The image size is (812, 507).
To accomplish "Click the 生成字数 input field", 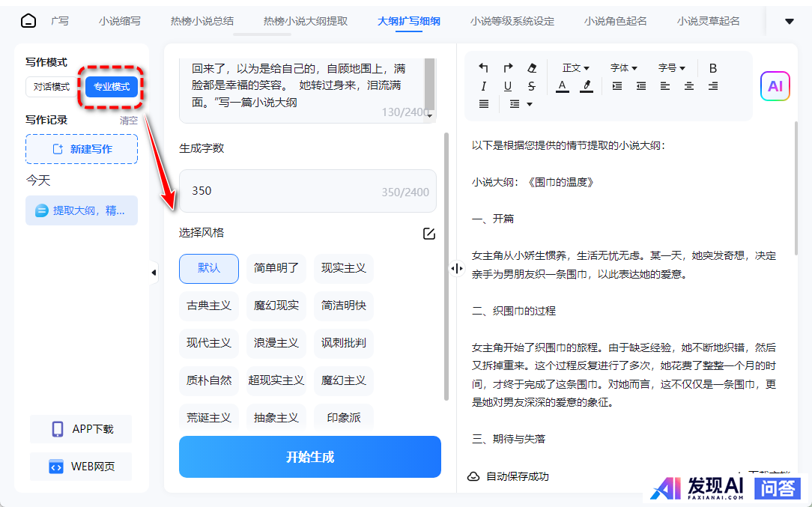I will [308, 190].
